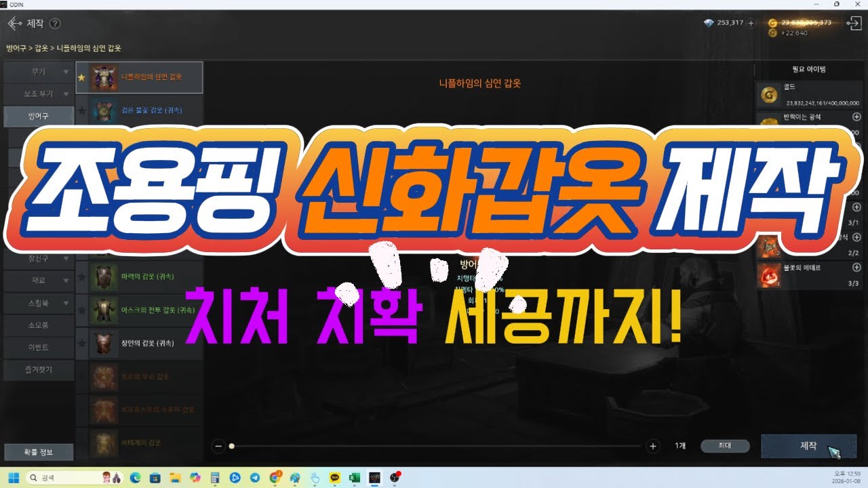Set quantity to maximum with 최대
The height and width of the screenshot is (488, 868).
725,446
